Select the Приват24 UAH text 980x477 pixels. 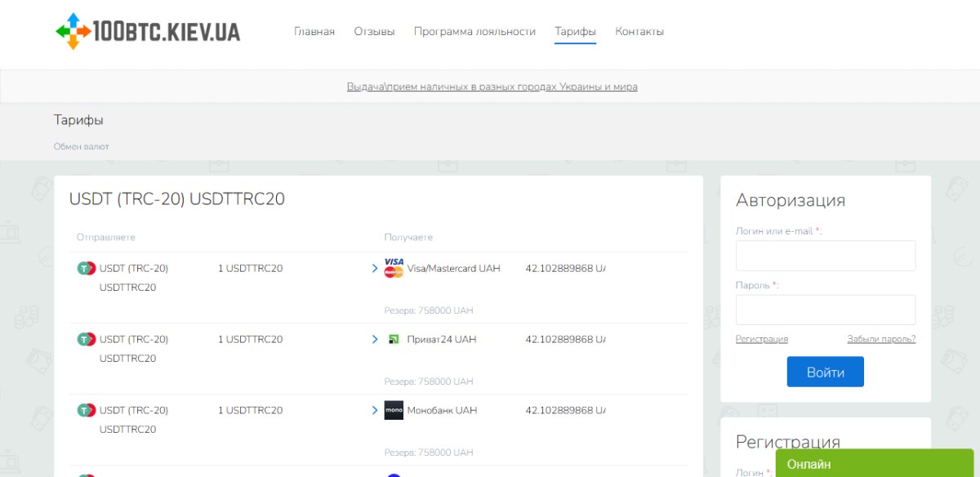coord(441,339)
